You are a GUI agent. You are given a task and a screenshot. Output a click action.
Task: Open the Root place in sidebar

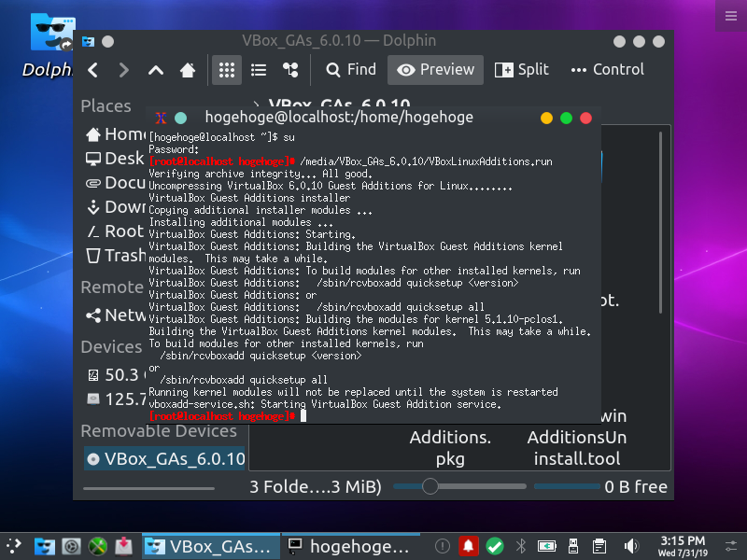click(x=115, y=231)
